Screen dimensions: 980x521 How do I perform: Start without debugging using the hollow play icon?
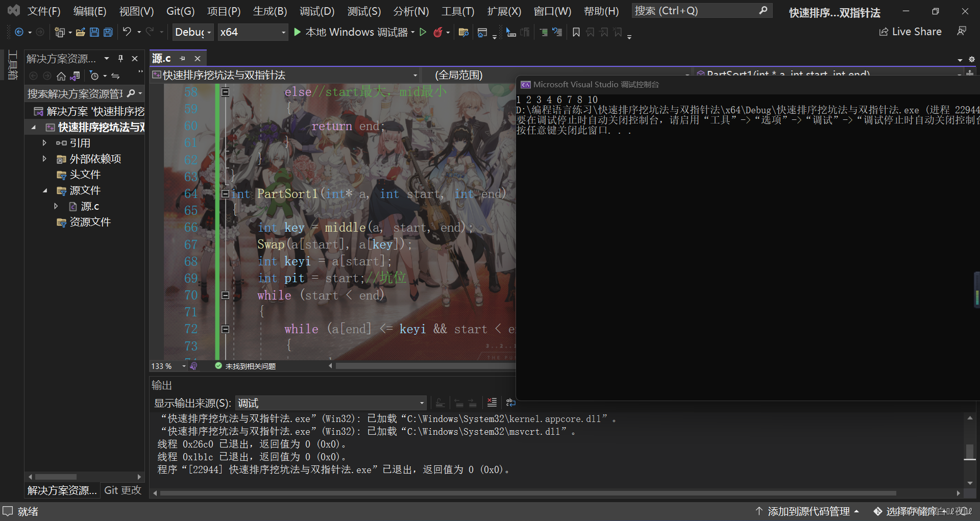(423, 32)
